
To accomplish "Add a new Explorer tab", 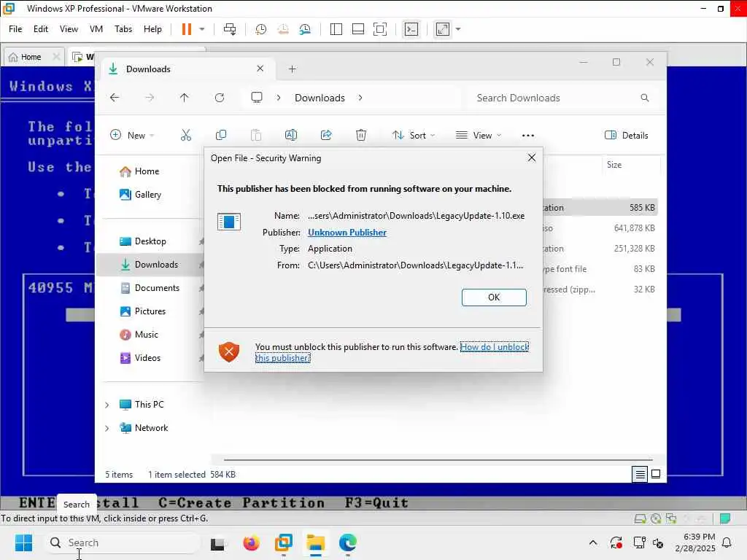I will click(x=292, y=69).
